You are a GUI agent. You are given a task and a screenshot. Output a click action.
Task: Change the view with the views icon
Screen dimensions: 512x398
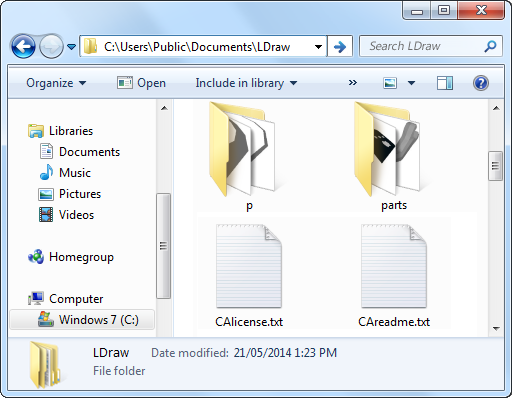pos(390,83)
